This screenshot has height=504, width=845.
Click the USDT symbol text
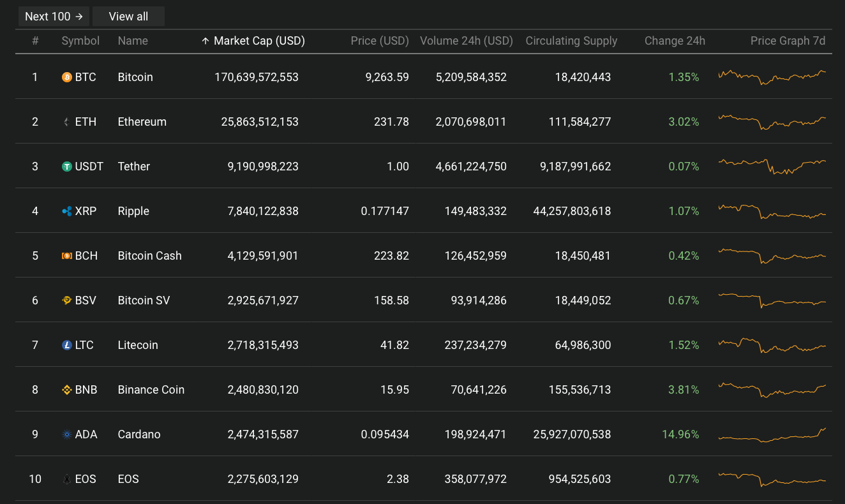89,167
